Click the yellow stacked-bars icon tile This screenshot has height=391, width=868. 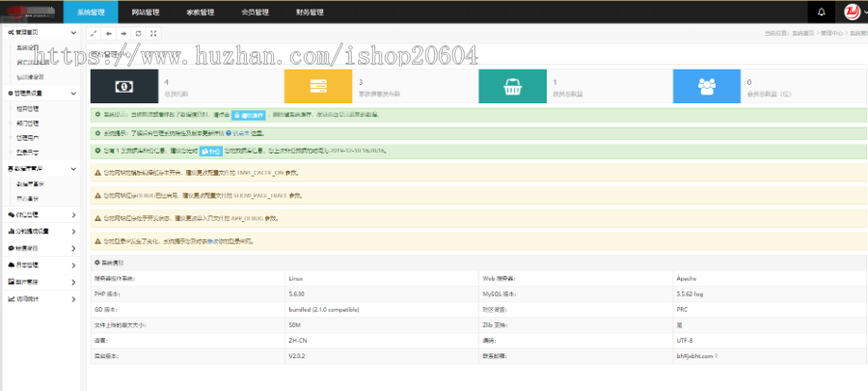click(x=318, y=86)
